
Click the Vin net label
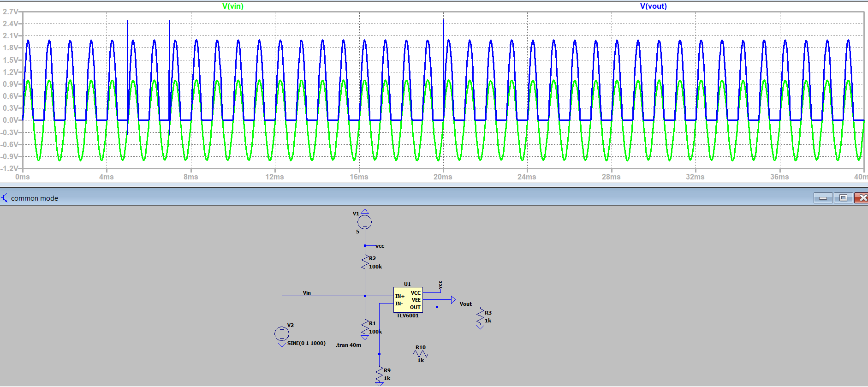pos(307,293)
